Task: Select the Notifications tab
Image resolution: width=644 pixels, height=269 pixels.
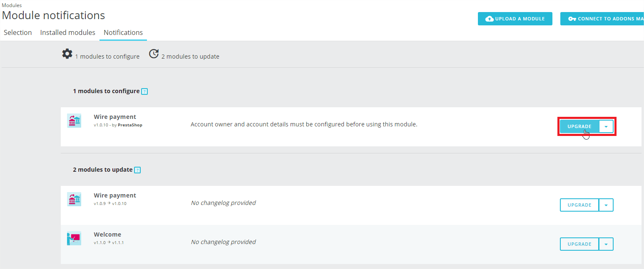Action: (123, 32)
